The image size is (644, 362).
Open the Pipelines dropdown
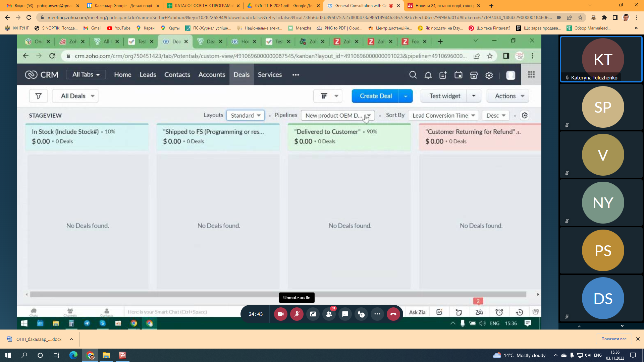[337, 116]
